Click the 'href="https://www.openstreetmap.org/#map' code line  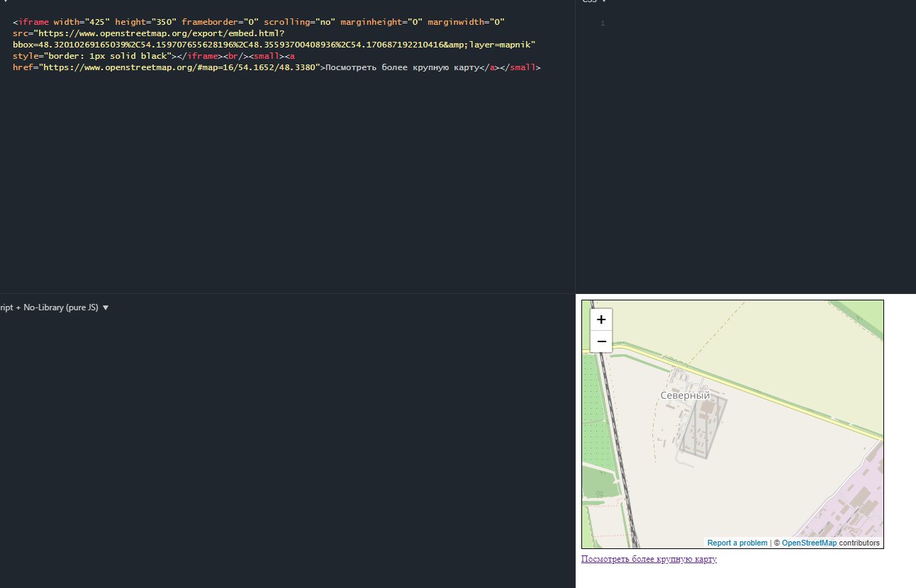(277, 67)
